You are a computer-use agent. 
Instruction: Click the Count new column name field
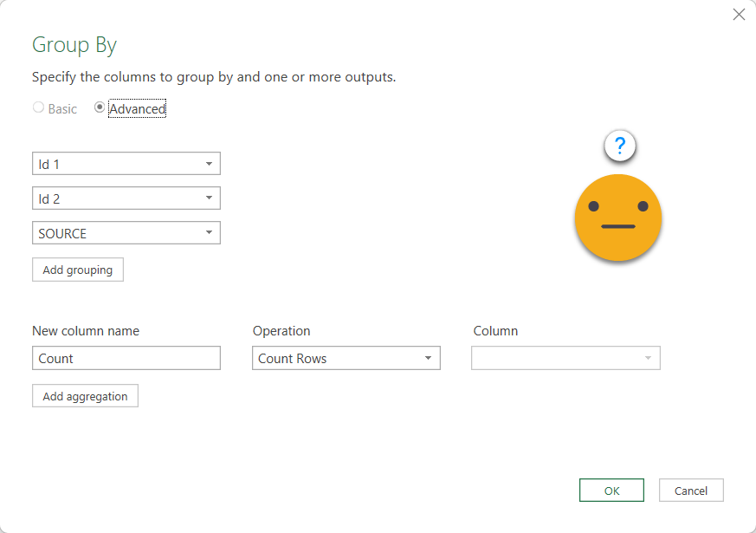click(126, 358)
